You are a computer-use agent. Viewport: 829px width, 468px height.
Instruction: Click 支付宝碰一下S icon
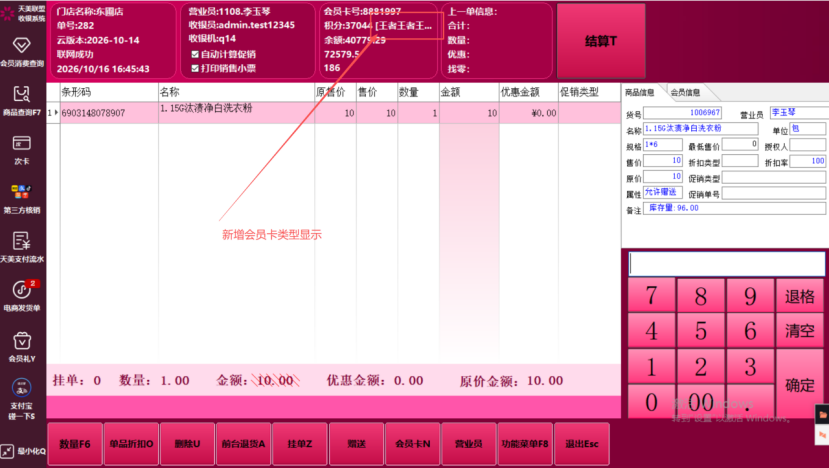[22, 388]
